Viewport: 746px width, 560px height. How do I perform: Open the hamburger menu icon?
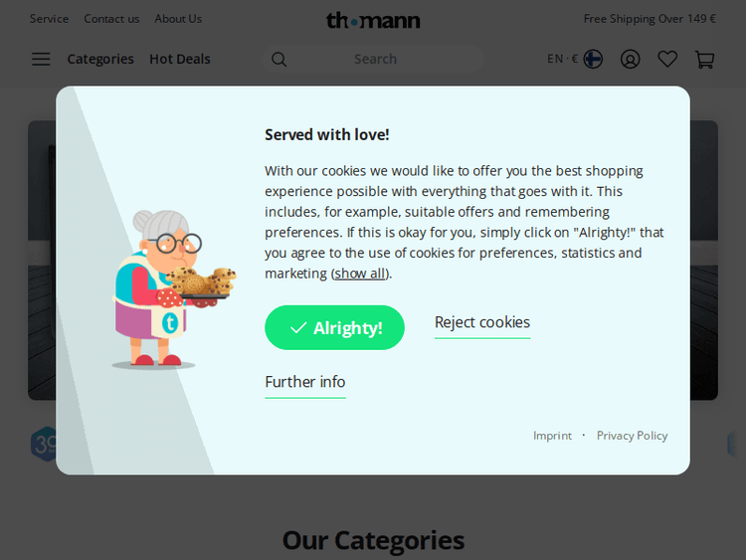tap(41, 59)
